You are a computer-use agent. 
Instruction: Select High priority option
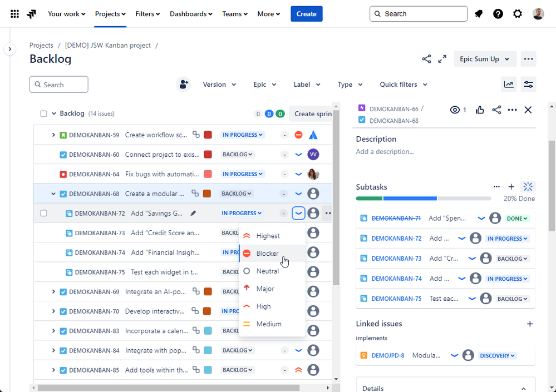(272, 306)
